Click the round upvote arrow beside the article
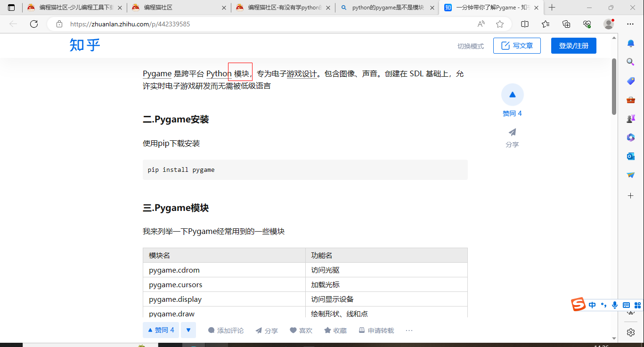The image size is (644, 347). (x=512, y=95)
